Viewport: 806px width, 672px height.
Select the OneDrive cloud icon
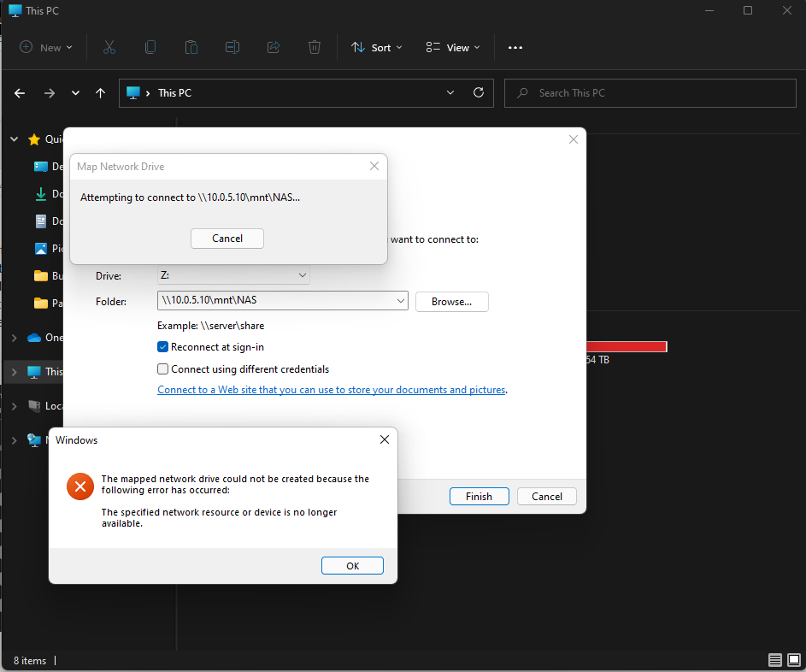pos(34,338)
